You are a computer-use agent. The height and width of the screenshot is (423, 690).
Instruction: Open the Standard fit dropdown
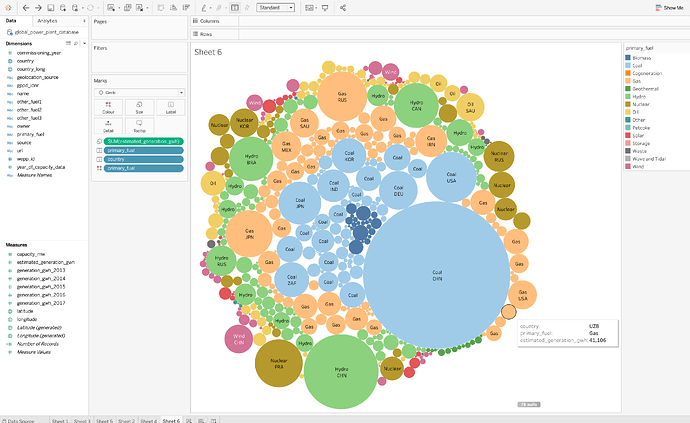pyautogui.click(x=276, y=7)
